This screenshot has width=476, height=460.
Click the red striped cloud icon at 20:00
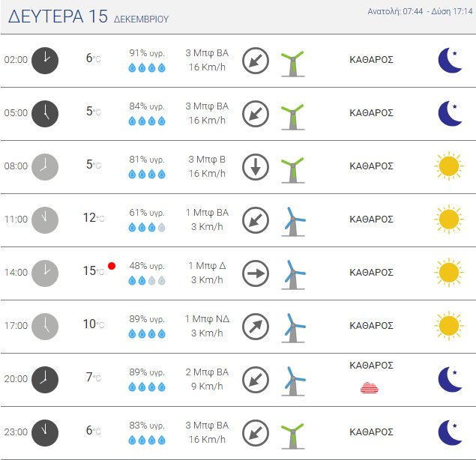coord(370,387)
